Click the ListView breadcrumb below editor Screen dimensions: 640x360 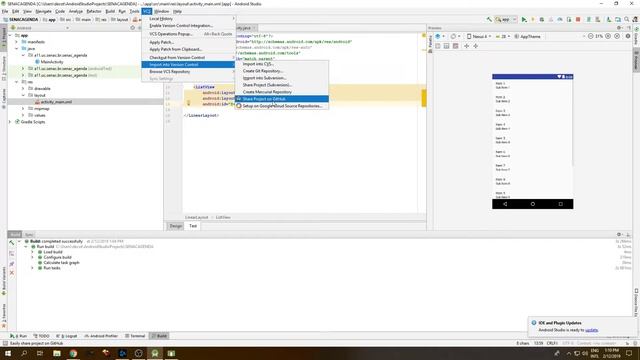click(223, 217)
